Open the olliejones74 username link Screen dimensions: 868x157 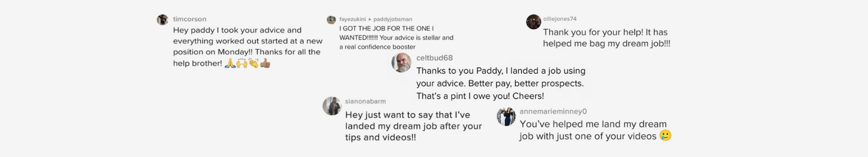tap(560, 19)
